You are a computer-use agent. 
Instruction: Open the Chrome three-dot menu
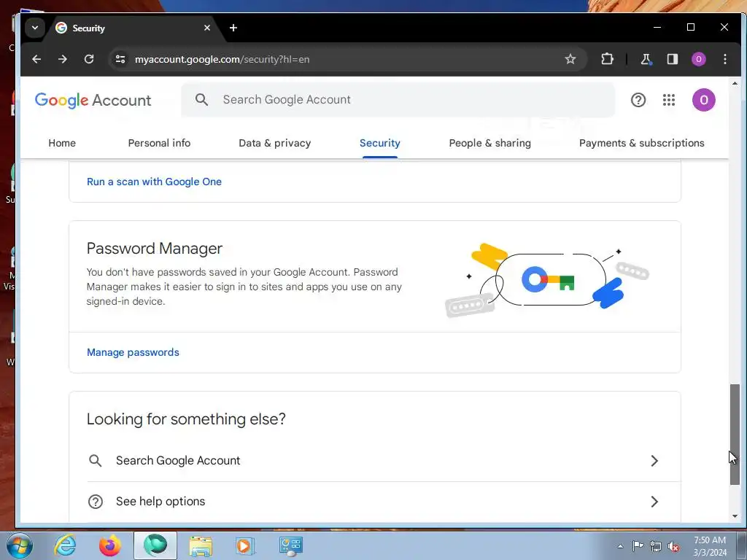pyautogui.click(x=724, y=59)
